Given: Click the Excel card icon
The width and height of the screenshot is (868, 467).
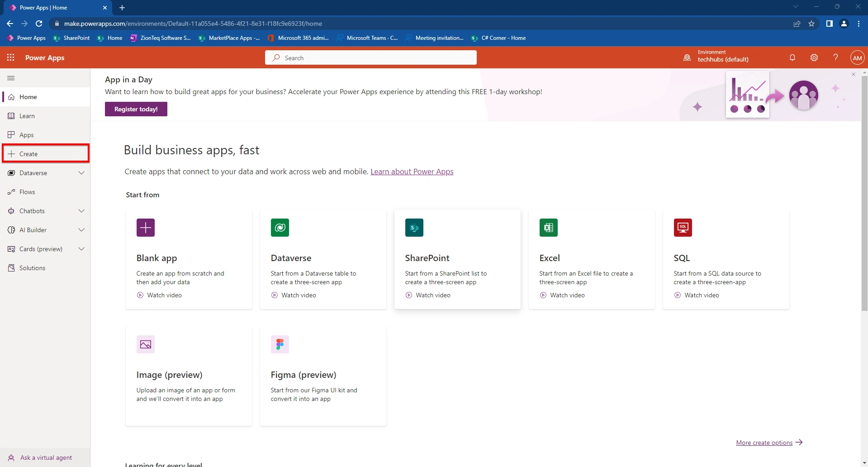Looking at the screenshot, I should coord(549,228).
